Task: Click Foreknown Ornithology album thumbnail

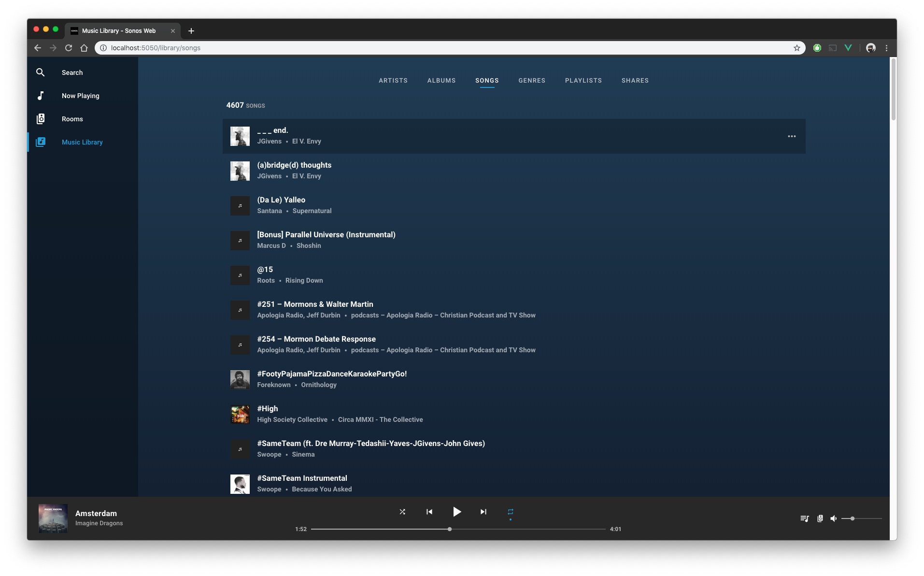Action: pos(240,380)
